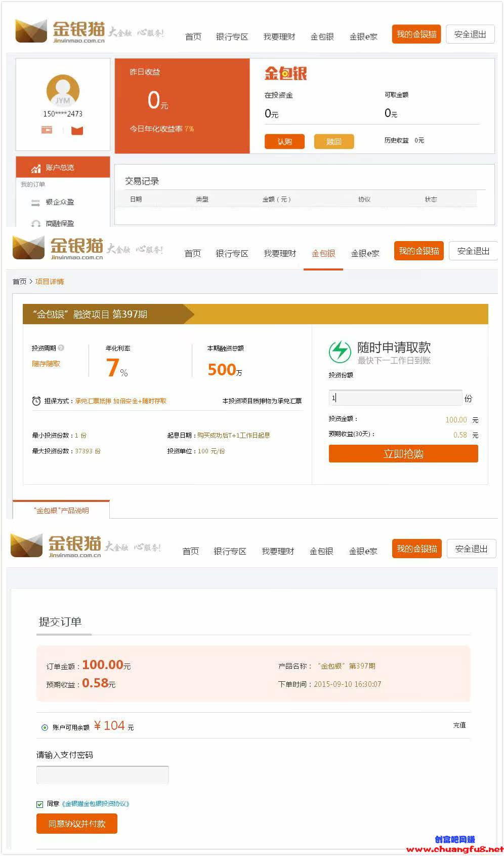Click the 充值 link beside the account balance
This screenshot has height=856, width=504.
click(459, 725)
